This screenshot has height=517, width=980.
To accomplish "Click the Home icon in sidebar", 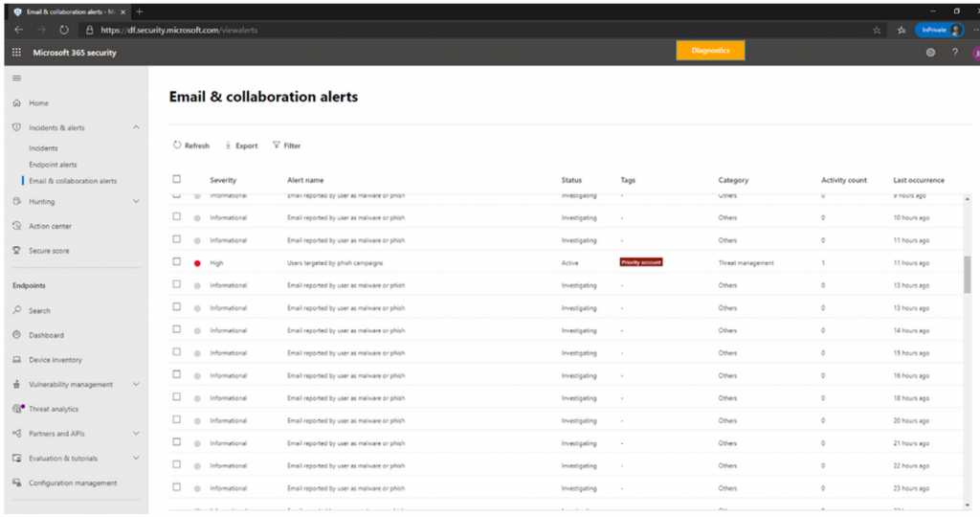I will 17,103.
